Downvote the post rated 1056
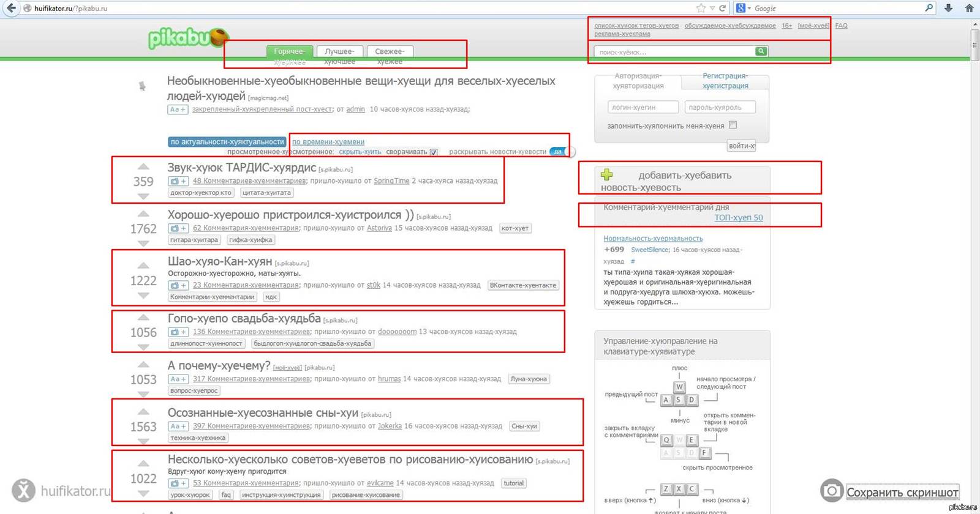The height and width of the screenshot is (514, 980). (x=143, y=347)
